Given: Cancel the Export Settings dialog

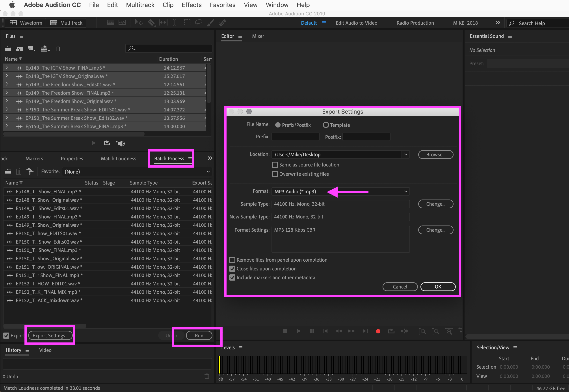Looking at the screenshot, I should tap(400, 287).
